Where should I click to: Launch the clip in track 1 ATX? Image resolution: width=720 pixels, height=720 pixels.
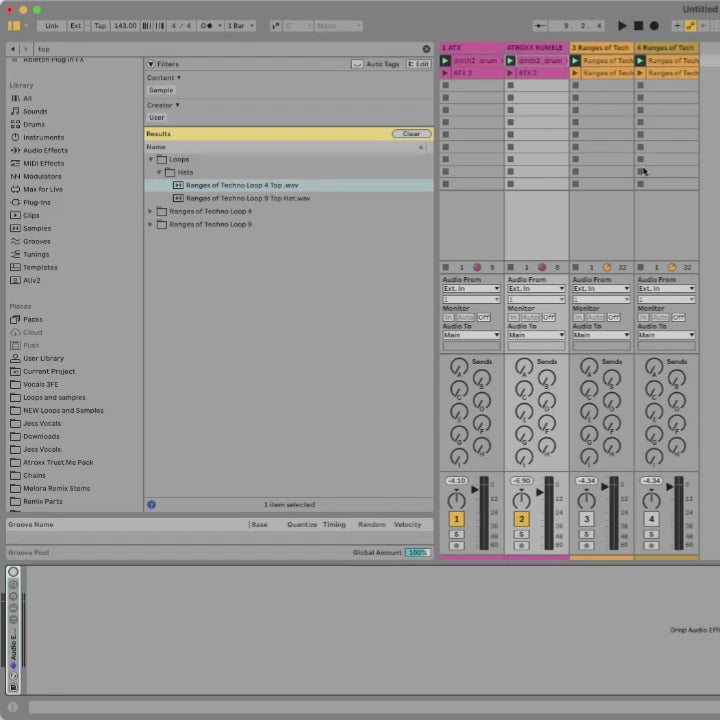(x=446, y=61)
